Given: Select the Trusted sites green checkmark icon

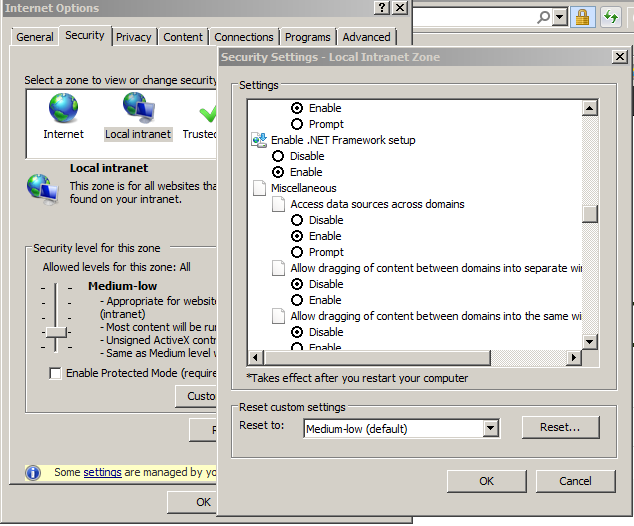Looking at the screenshot, I should (207, 110).
